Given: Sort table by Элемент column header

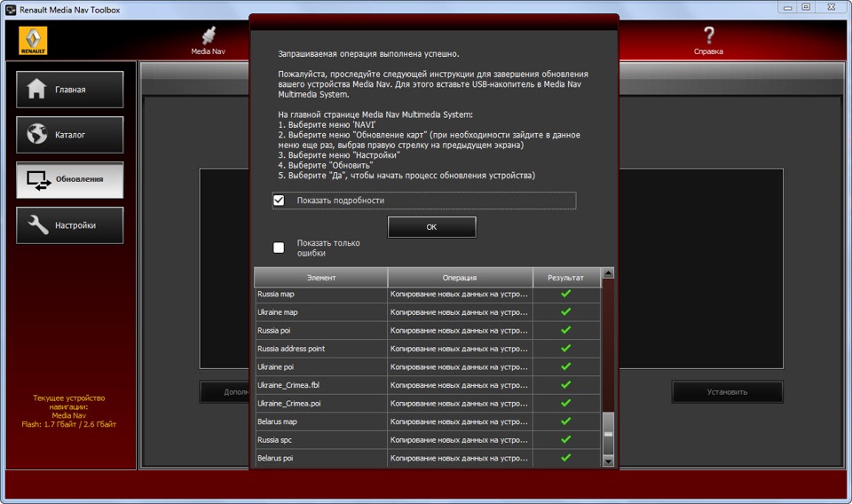Looking at the screenshot, I should point(320,278).
